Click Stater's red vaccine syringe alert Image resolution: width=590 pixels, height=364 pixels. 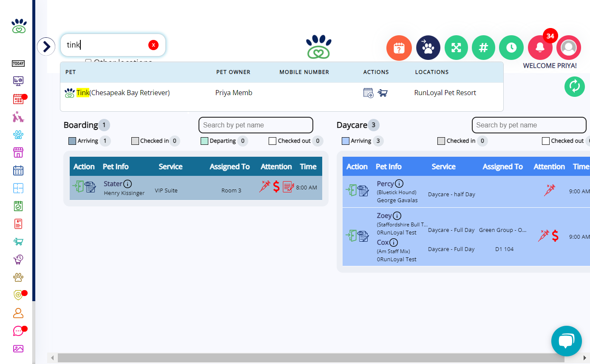pyautogui.click(x=265, y=186)
